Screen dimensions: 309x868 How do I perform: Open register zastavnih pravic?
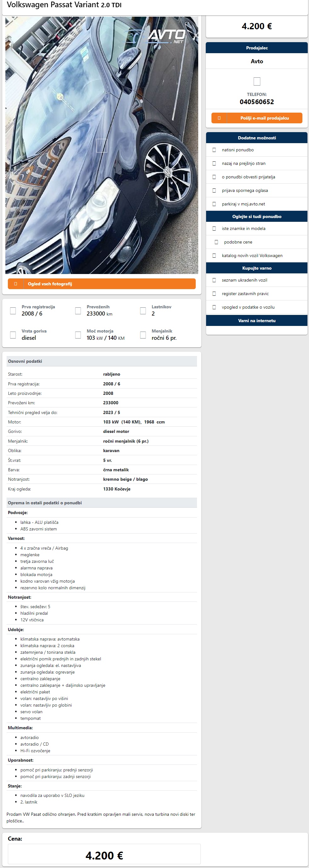245,294
